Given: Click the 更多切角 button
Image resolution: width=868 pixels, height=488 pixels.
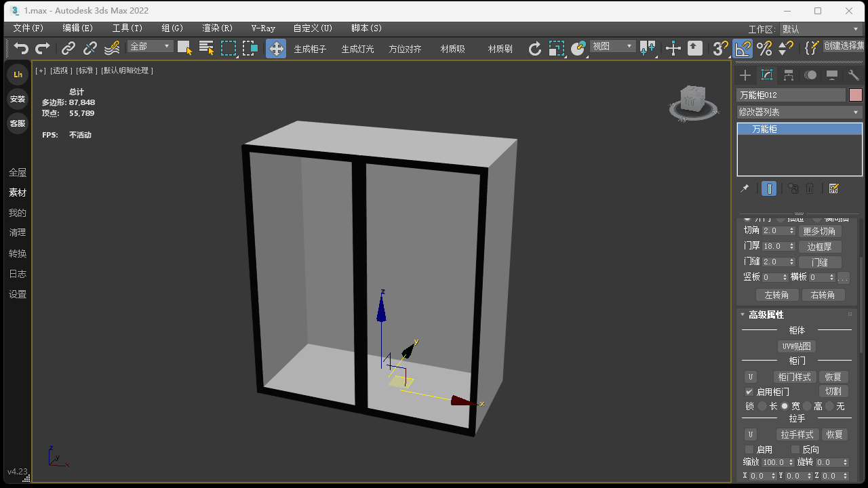Looking at the screenshot, I should [x=819, y=231].
